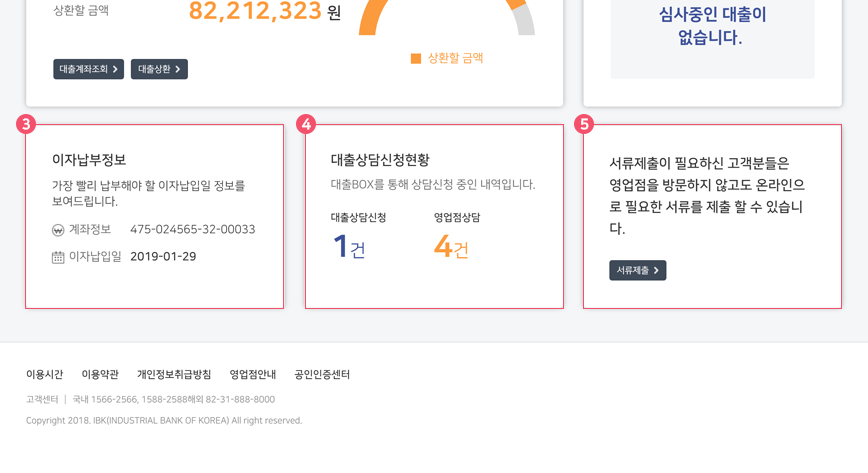Click the orange repayment gauge arc
This screenshot has height=473, width=868.
(376, 17)
